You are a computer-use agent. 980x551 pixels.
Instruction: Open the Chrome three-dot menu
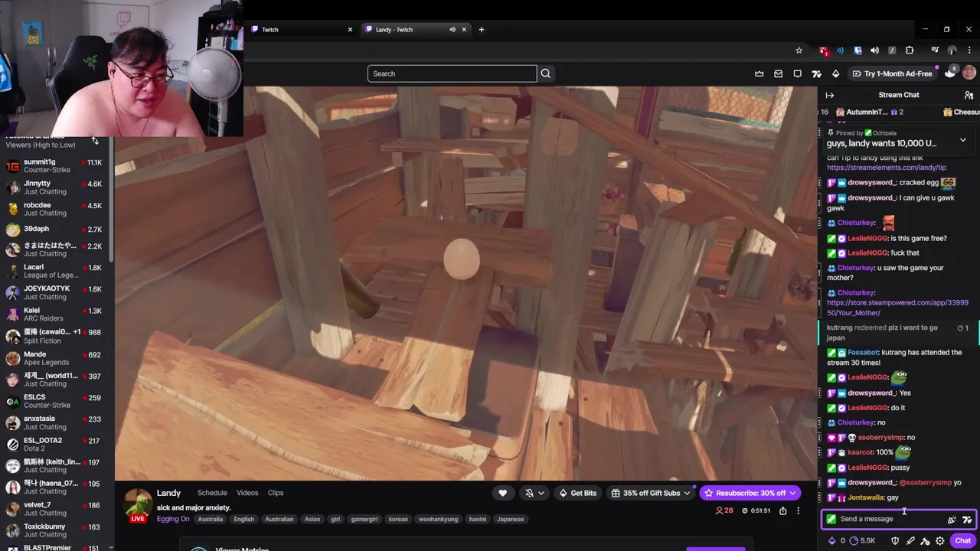(x=969, y=51)
